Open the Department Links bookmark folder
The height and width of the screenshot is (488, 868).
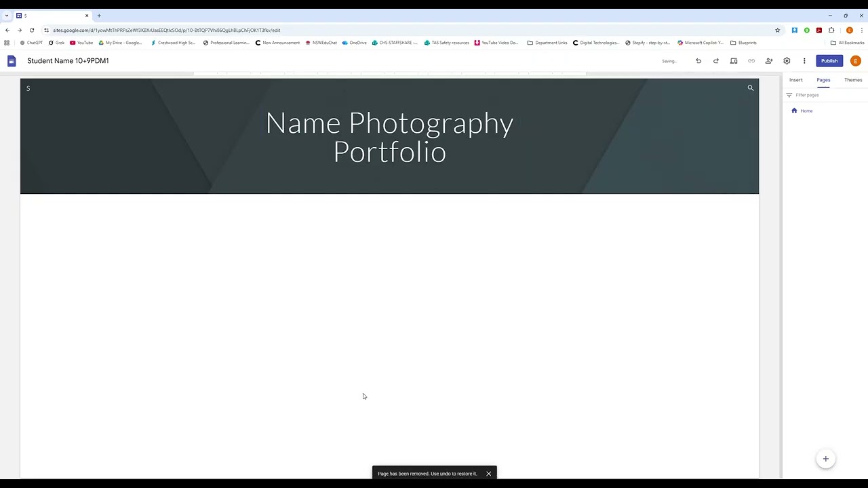[x=547, y=43]
